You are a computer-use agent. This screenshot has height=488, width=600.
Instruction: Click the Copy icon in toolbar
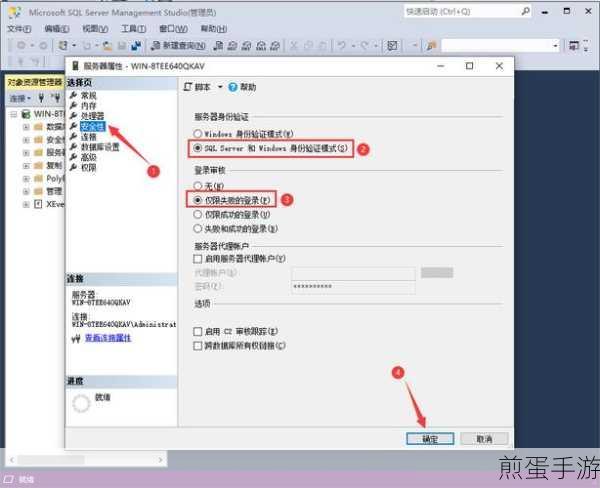click(308, 46)
